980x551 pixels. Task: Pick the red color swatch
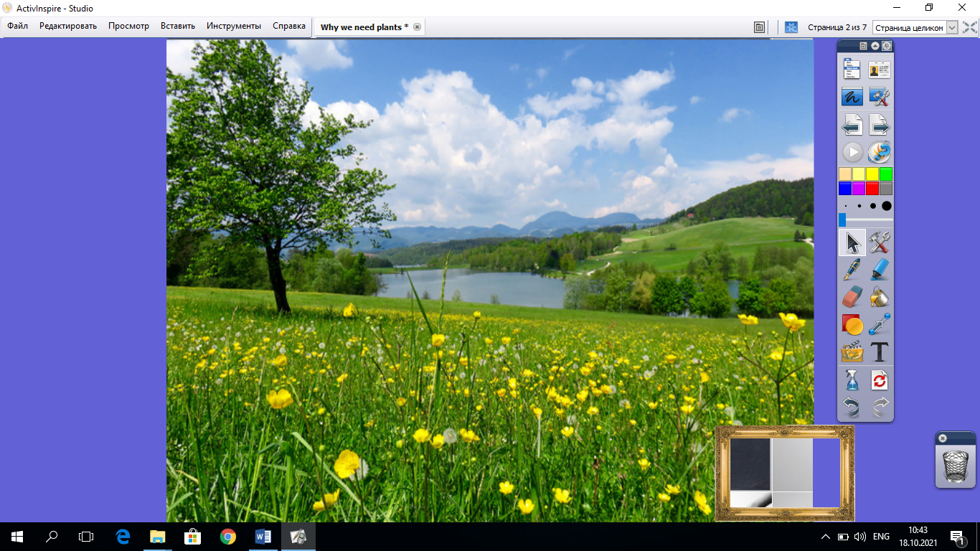[872, 188]
